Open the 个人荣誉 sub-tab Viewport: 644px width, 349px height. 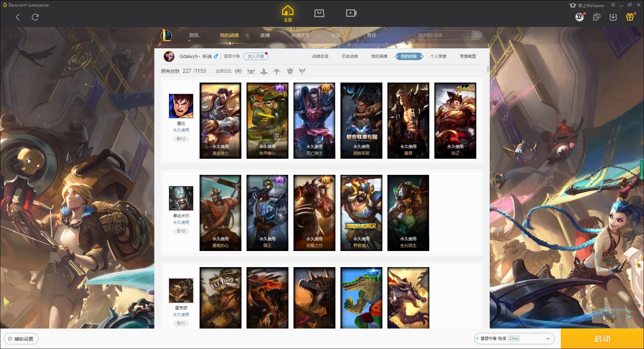438,56
